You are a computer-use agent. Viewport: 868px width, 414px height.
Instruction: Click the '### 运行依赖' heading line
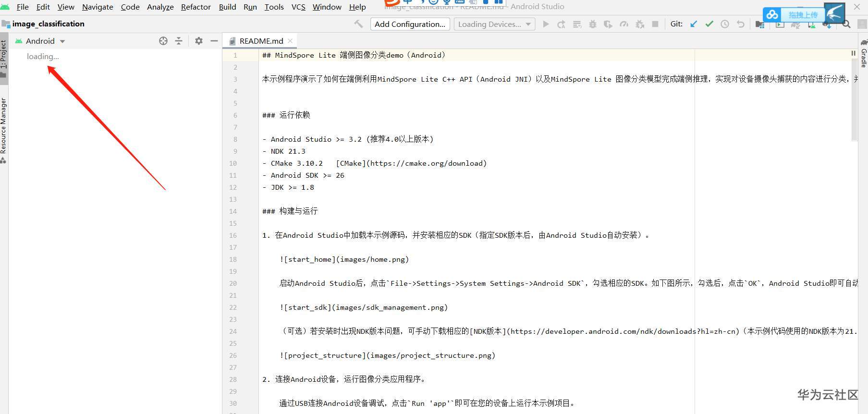(x=286, y=115)
